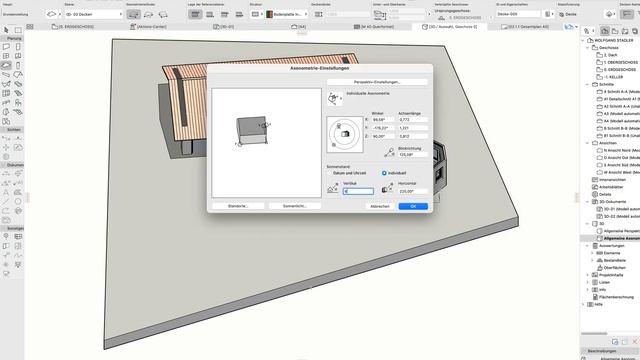The width and height of the screenshot is (640, 360).
Task: Expand the Projektinhalte entry in the navigator
Action: tap(587, 275)
